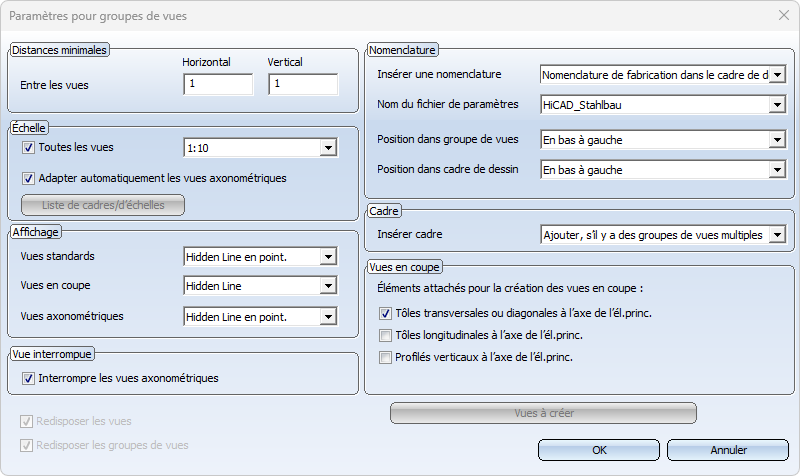Open the Insérer cadre dropdown
The height and width of the screenshot is (476, 800).
(777, 235)
